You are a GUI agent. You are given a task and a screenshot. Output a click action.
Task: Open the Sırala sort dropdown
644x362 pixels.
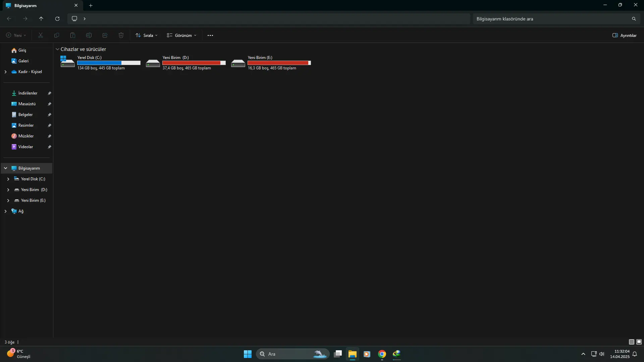(x=147, y=35)
